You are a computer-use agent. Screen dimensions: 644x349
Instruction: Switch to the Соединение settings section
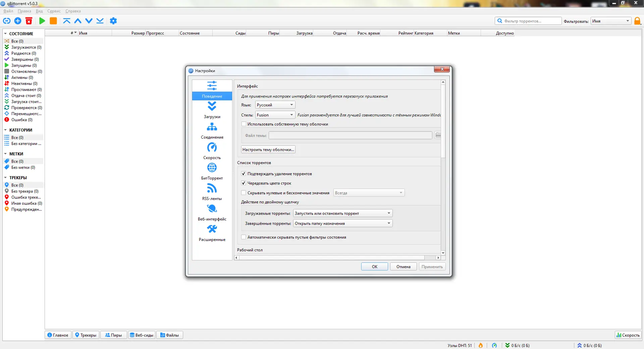[x=212, y=131]
